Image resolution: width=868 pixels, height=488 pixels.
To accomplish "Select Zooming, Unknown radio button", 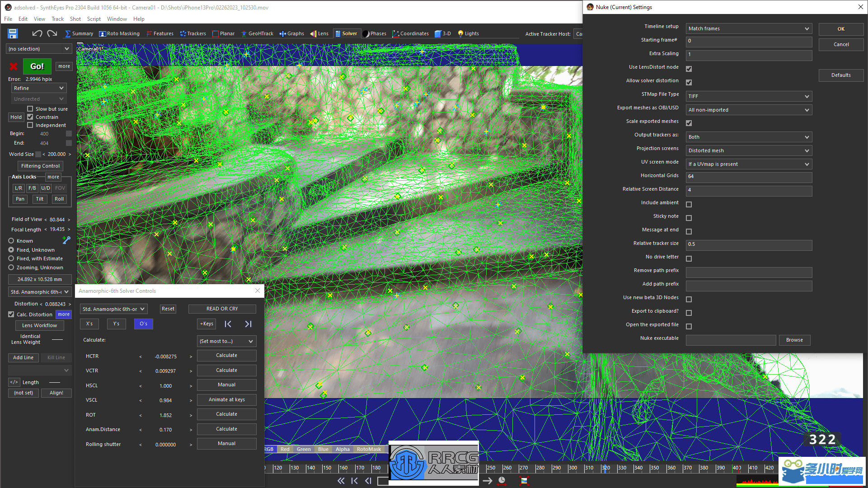I will pos(11,267).
